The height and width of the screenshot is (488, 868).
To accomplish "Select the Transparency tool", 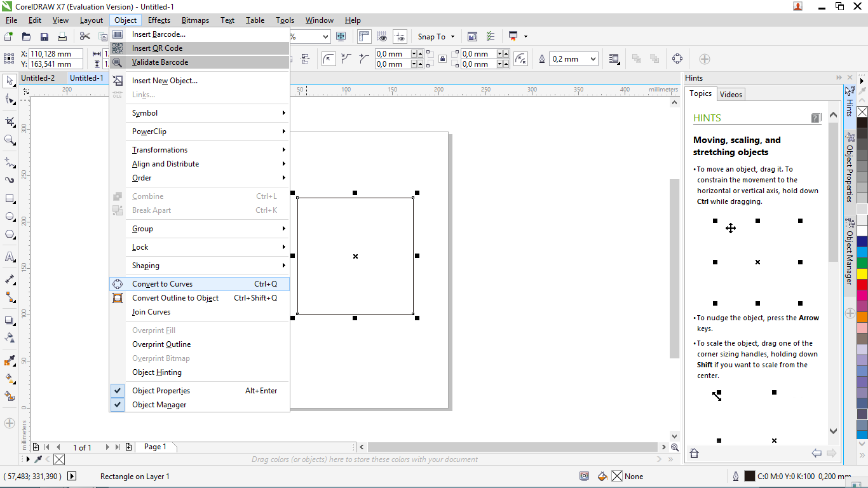I will coord(10,337).
